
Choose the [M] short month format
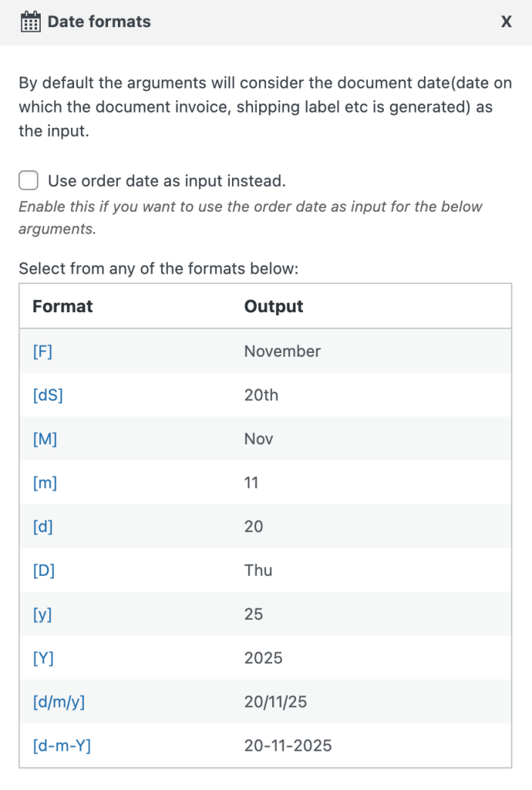click(45, 438)
